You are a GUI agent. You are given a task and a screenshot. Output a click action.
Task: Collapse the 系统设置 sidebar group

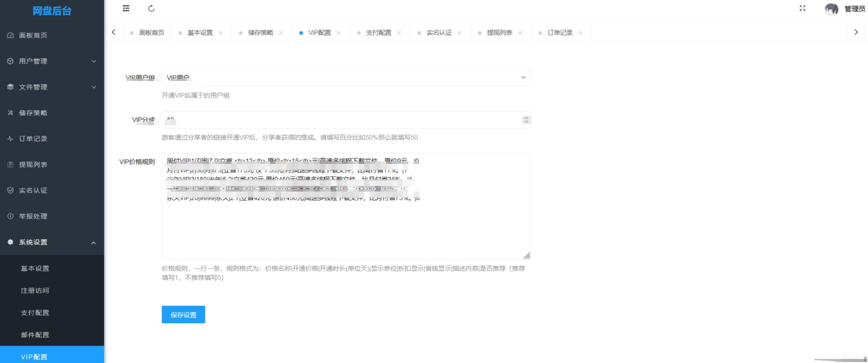point(52,242)
